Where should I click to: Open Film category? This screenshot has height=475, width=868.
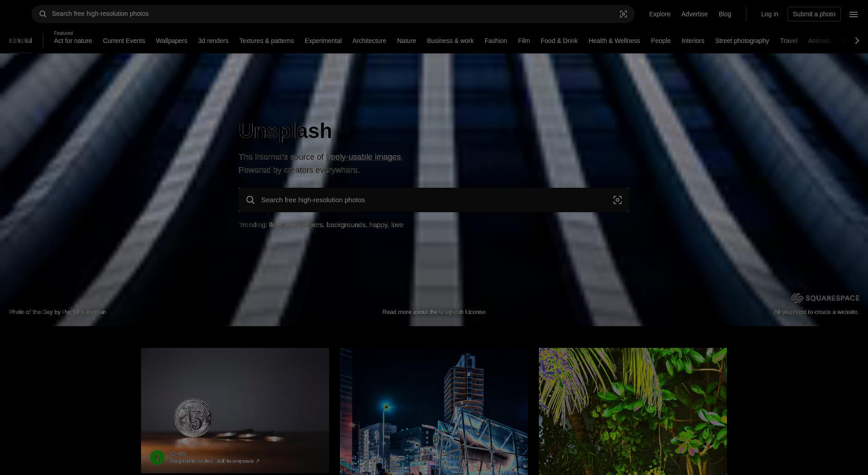524,41
